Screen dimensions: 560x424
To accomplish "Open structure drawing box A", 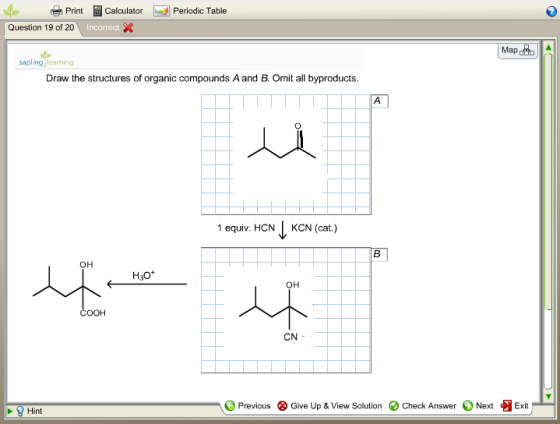I will [286, 154].
